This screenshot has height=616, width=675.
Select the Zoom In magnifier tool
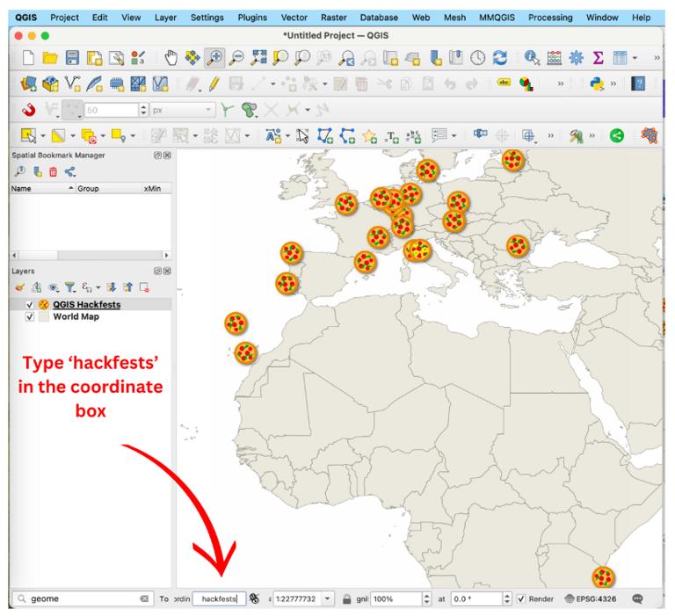coord(214,57)
